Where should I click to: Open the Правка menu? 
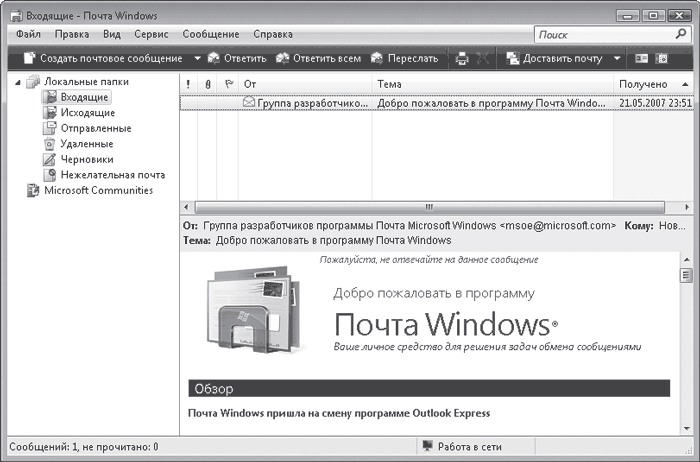click(72, 34)
